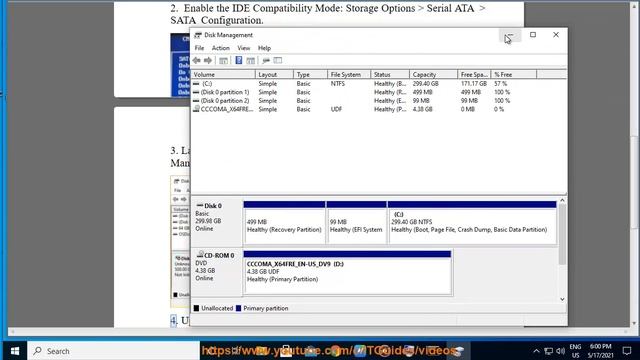Sort by the Type column header
The width and height of the screenshot is (640, 360).
(x=311, y=75)
